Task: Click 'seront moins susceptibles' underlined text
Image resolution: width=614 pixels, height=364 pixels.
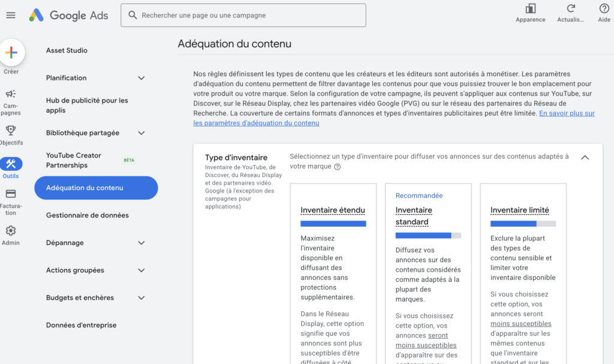Action: [x=426, y=340]
